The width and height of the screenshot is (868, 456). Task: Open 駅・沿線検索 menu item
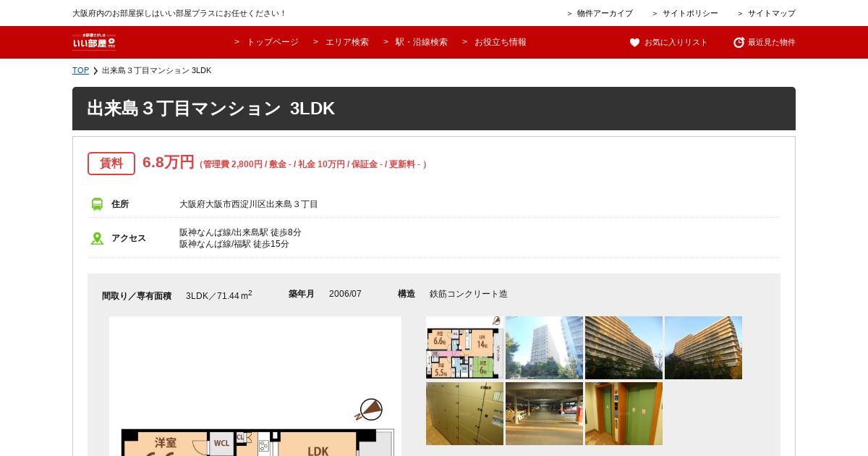[422, 42]
